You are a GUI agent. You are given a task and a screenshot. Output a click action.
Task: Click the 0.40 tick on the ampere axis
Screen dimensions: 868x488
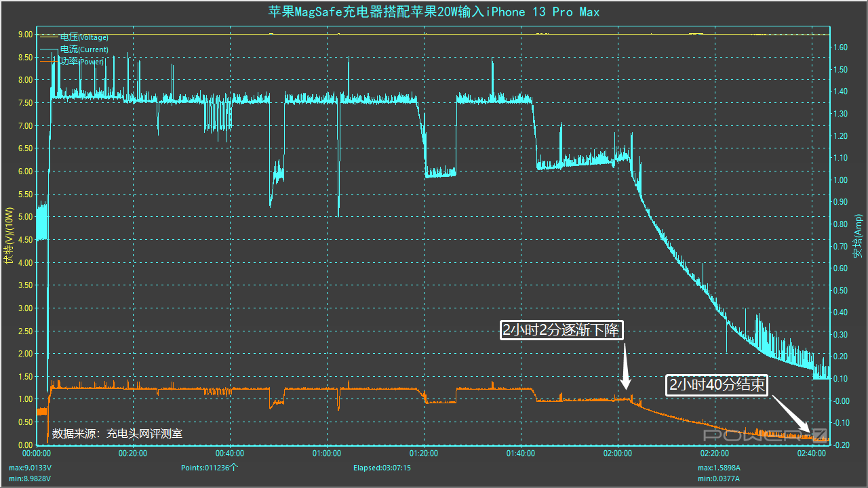point(841,312)
